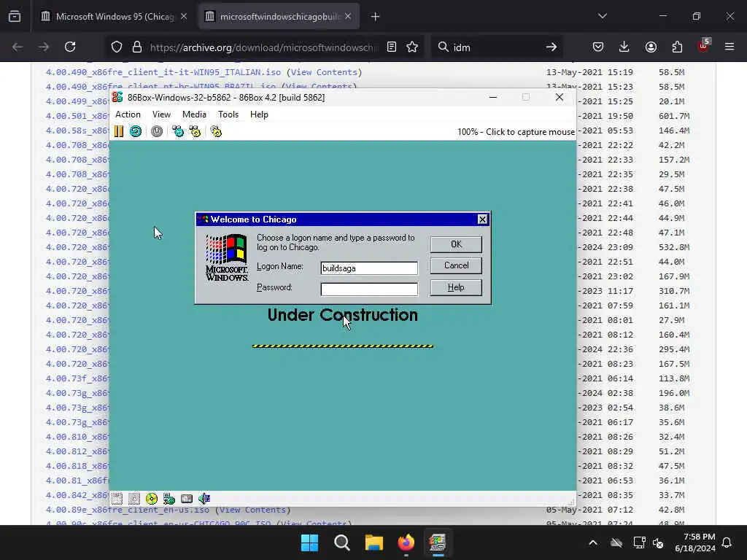Open the View menu in 86Box
747x560 pixels.
(161, 114)
